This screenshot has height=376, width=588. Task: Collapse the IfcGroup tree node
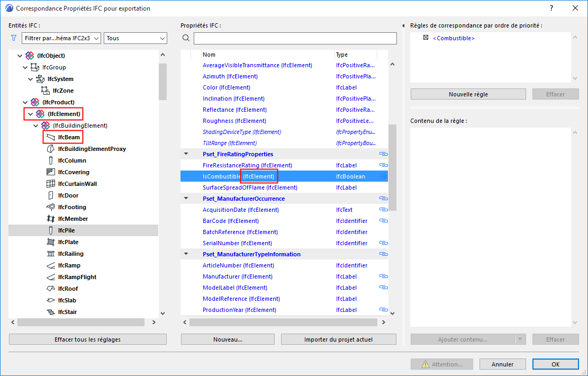pos(25,67)
